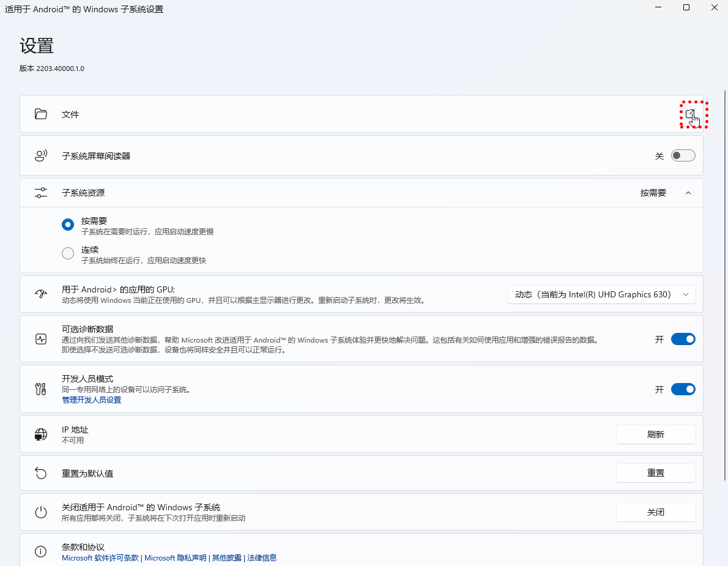Open the Microsoft 隐私声明 link
Screen dimensions: 728x566
[175, 558]
